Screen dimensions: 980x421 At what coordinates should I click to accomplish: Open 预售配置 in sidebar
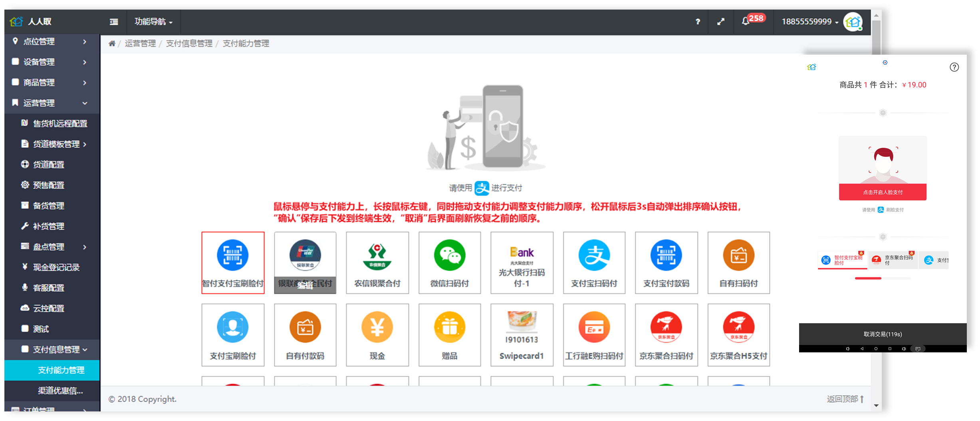tap(52, 185)
